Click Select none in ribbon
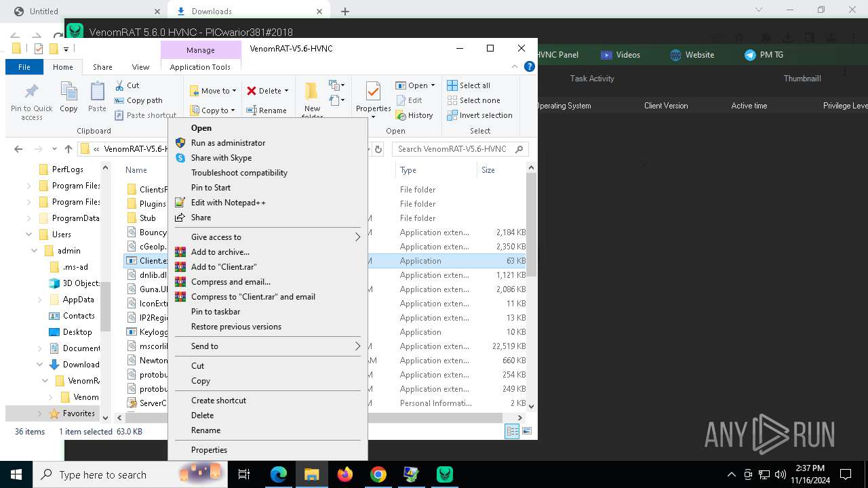The width and height of the screenshot is (868, 488). [x=473, y=100]
